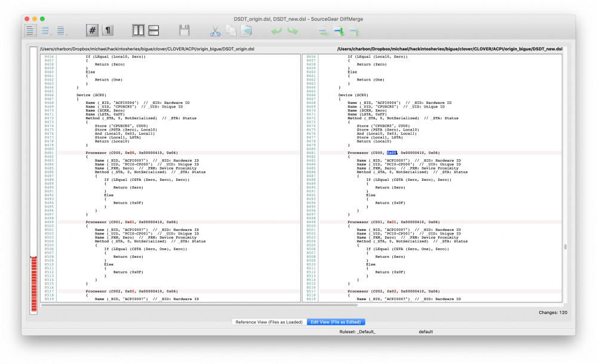597x364 pixels.
Task: Select the stacked horizontal split layout
Action: (153, 30)
